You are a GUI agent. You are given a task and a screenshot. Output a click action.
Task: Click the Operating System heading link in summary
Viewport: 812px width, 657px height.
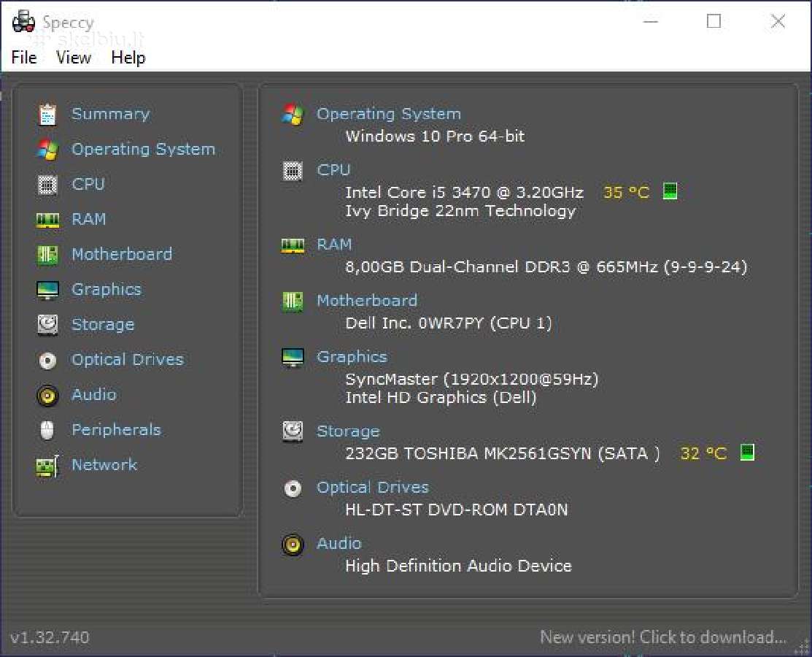(389, 113)
